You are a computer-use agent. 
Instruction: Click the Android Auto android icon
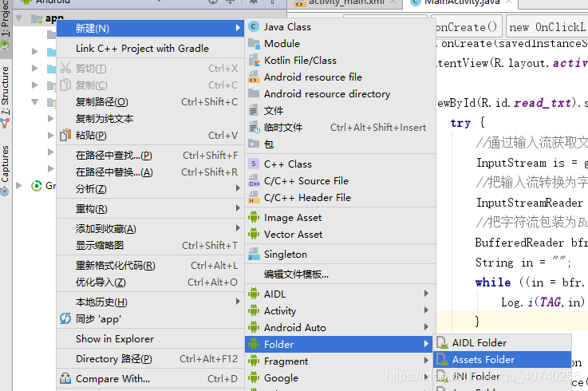[254, 327]
